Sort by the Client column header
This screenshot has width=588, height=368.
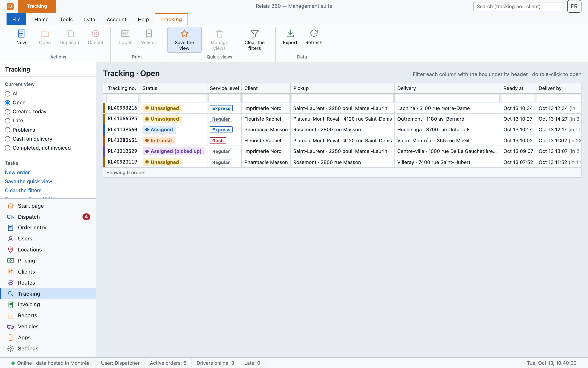pyautogui.click(x=266, y=88)
